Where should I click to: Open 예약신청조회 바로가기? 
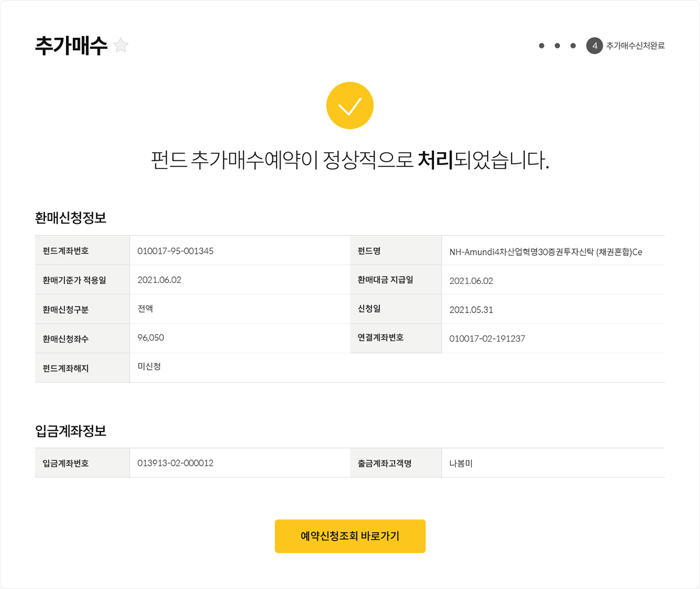(350, 536)
